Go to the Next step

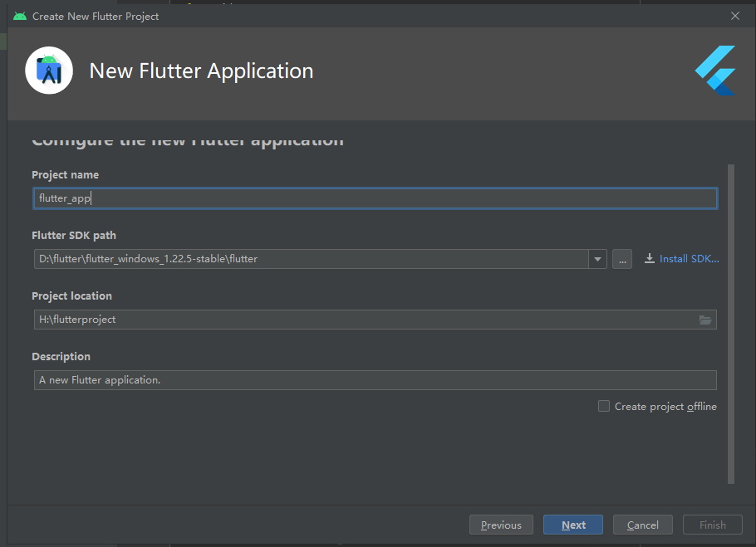[x=572, y=525]
